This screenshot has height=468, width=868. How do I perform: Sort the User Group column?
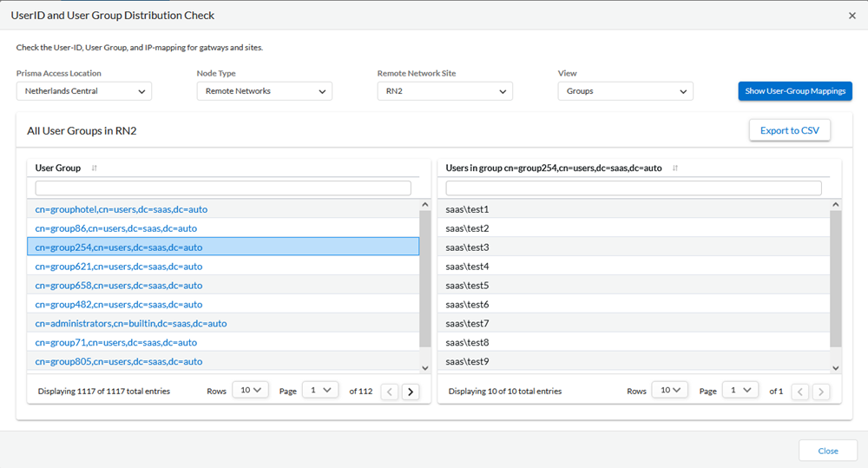(x=94, y=168)
